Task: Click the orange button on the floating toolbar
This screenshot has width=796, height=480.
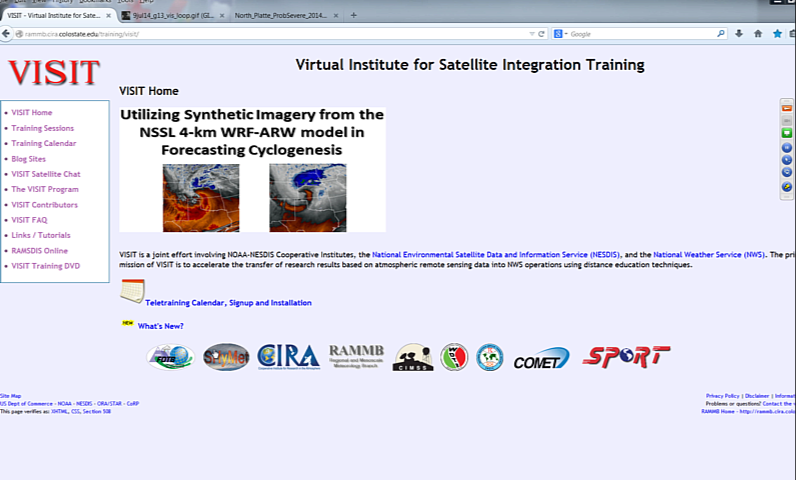Action: pyautogui.click(x=786, y=107)
